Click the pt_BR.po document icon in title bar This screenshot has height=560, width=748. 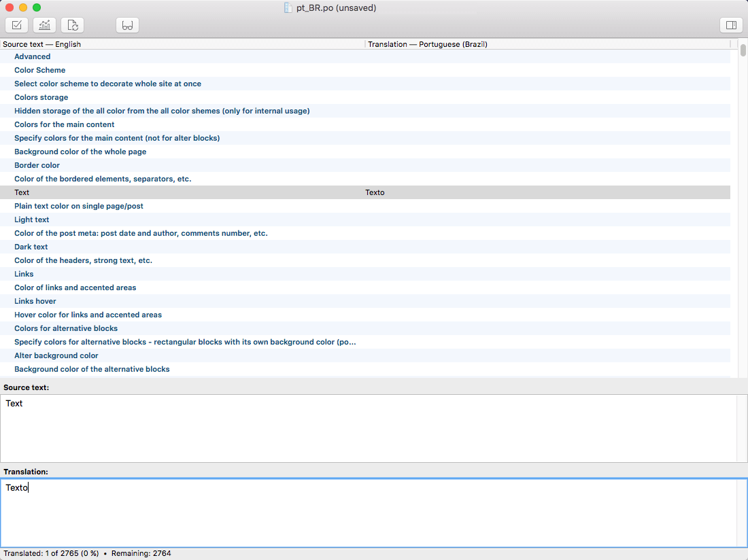288,8
